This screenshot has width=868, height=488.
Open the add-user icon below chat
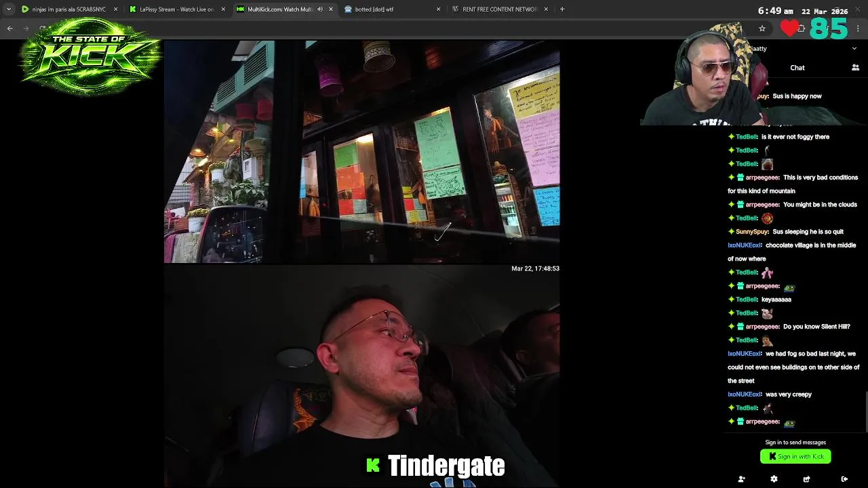pyautogui.click(x=741, y=479)
